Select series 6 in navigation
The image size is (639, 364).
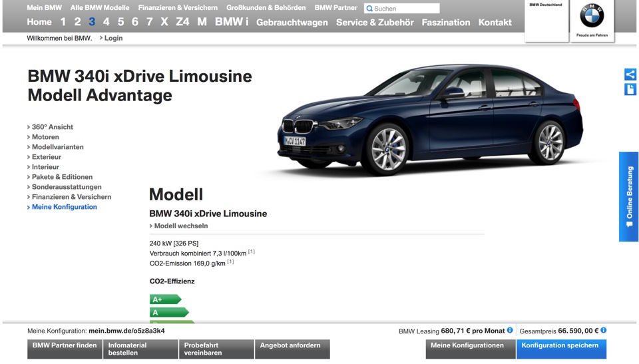tap(135, 22)
